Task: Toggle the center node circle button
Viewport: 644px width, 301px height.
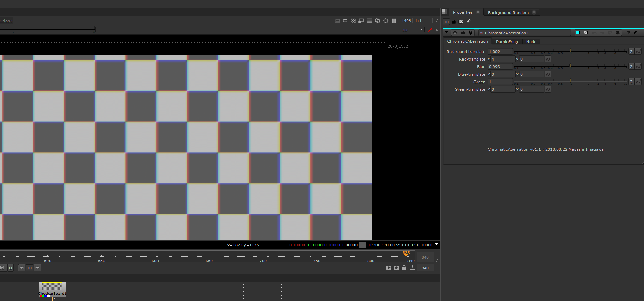Action: [x=455, y=33]
